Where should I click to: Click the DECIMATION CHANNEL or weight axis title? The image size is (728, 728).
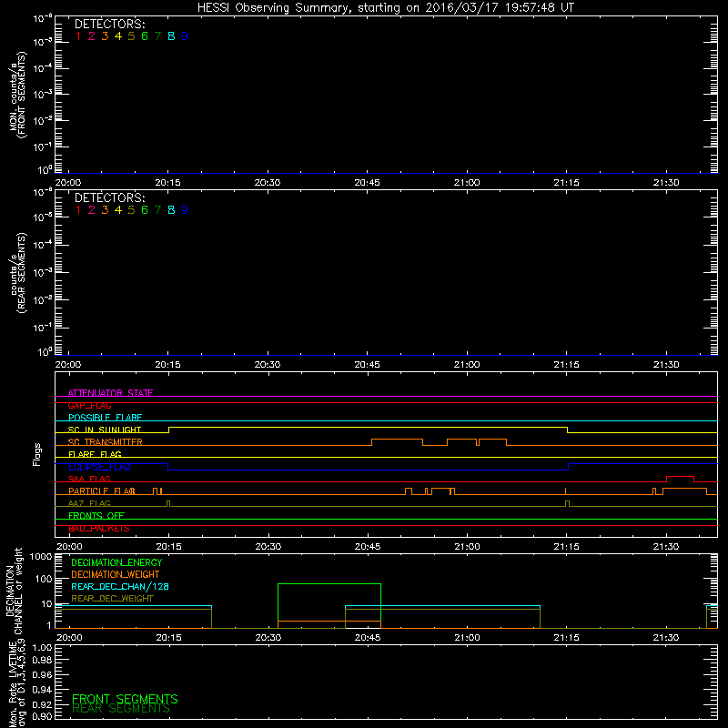[14, 591]
